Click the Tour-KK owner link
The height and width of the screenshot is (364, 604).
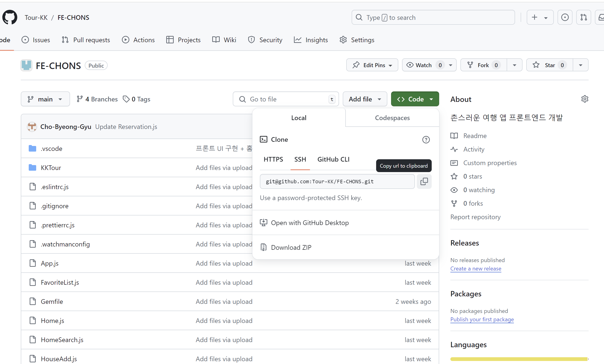tap(36, 17)
